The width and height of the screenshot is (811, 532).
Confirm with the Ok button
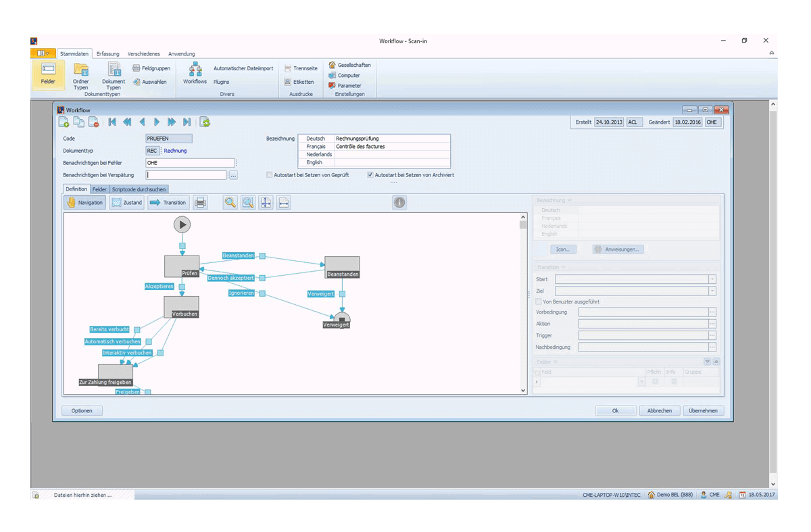pos(615,410)
